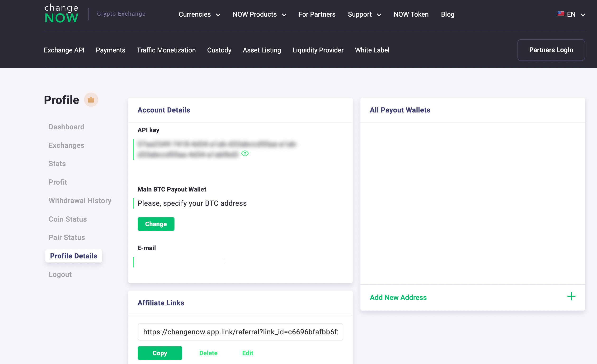Image resolution: width=597 pixels, height=364 pixels.
Task: Click the API key label
Action: click(x=148, y=130)
